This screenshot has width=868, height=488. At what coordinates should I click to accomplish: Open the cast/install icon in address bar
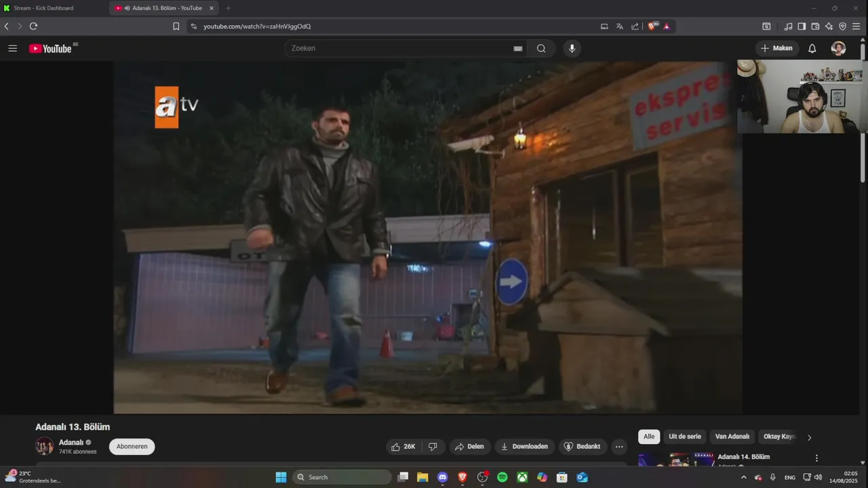click(604, 26)
